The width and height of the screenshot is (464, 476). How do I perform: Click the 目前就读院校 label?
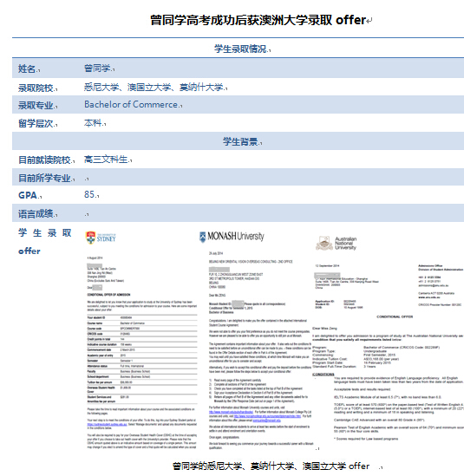(x=44, y=160)
